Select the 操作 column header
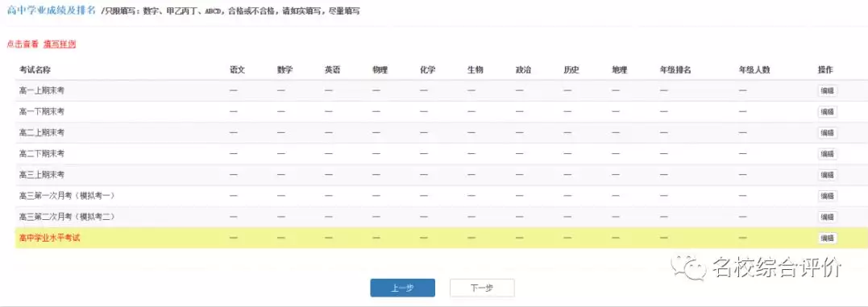 pos(825,69)
